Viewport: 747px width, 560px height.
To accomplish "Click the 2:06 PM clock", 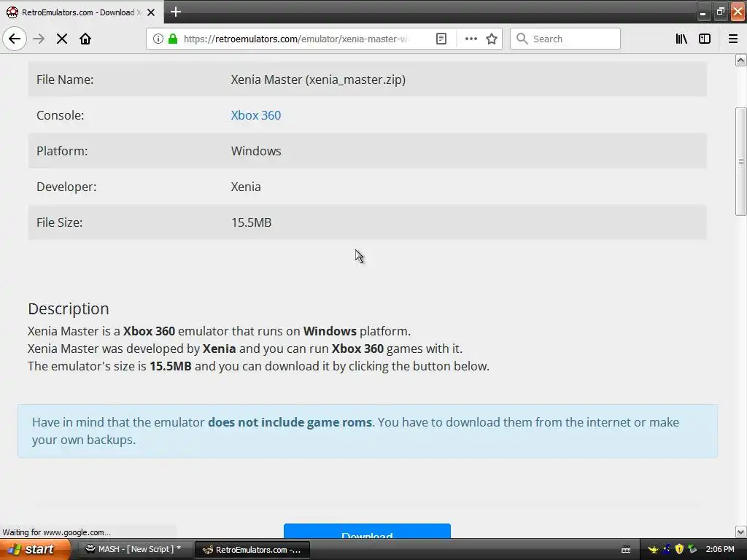I will [x=720, y=549].
